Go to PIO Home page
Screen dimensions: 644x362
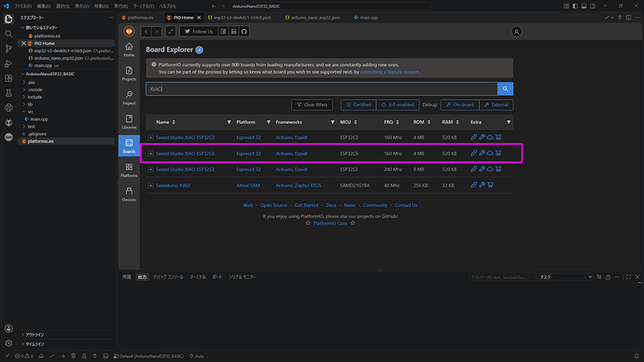click(129, 49)
